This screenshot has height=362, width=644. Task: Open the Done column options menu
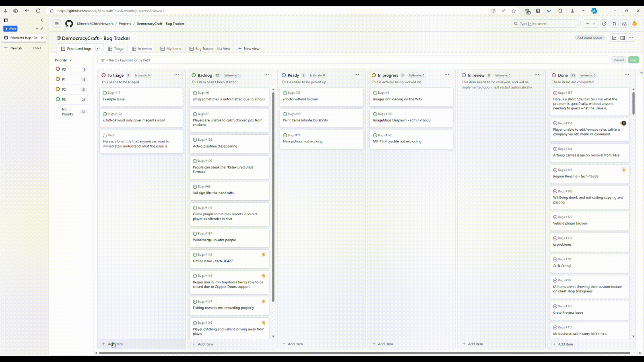click(x=627, y=75)
